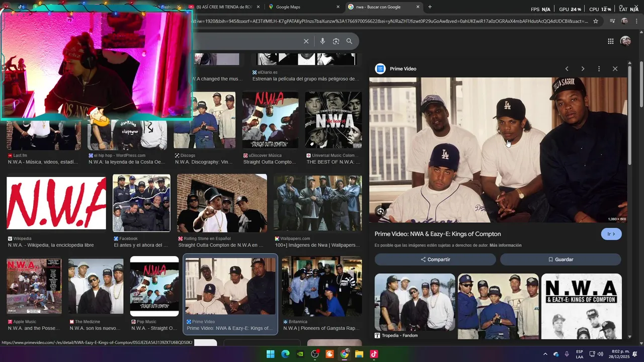The image size is (644, 362).
Task: Launch Microsoft Edge from the taskbar
Action: [x=285, y=354]
